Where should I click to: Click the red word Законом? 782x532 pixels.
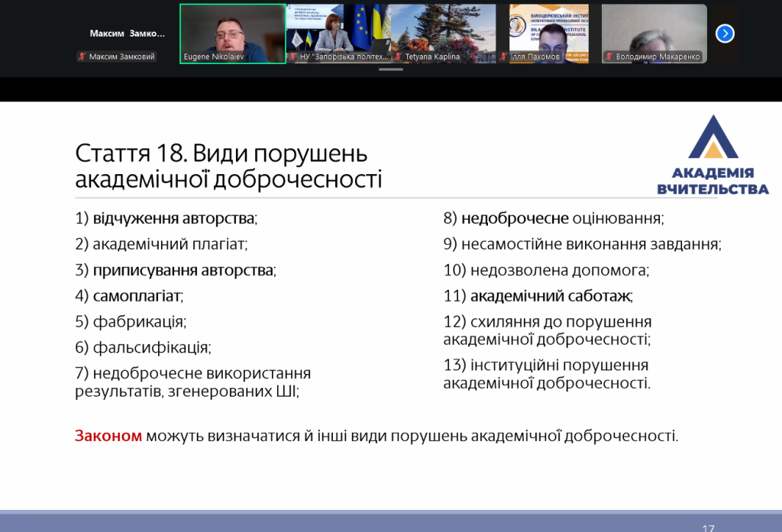[108, 436]
